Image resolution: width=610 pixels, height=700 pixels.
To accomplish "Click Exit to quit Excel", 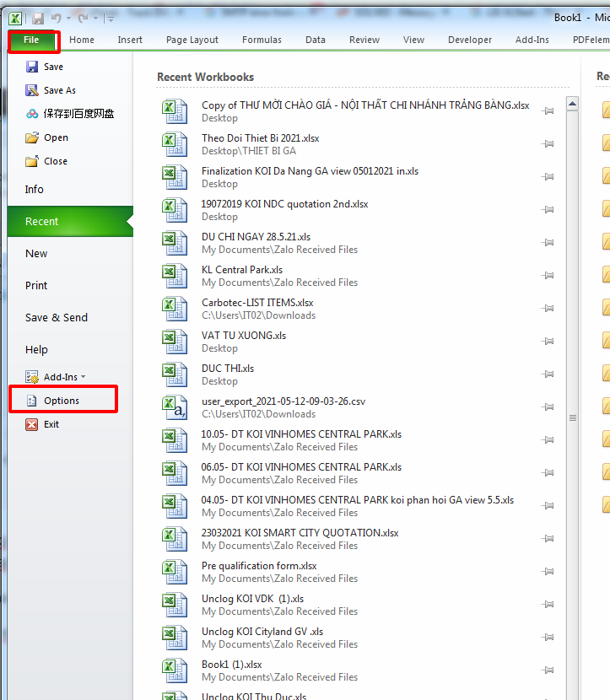I will 42,425.
